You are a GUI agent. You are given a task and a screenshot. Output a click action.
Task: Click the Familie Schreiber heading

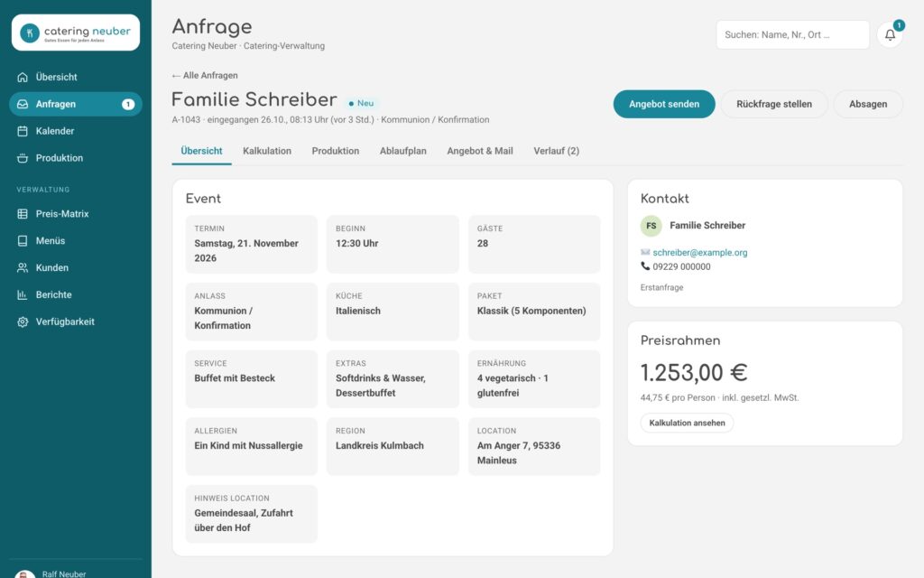254,99
